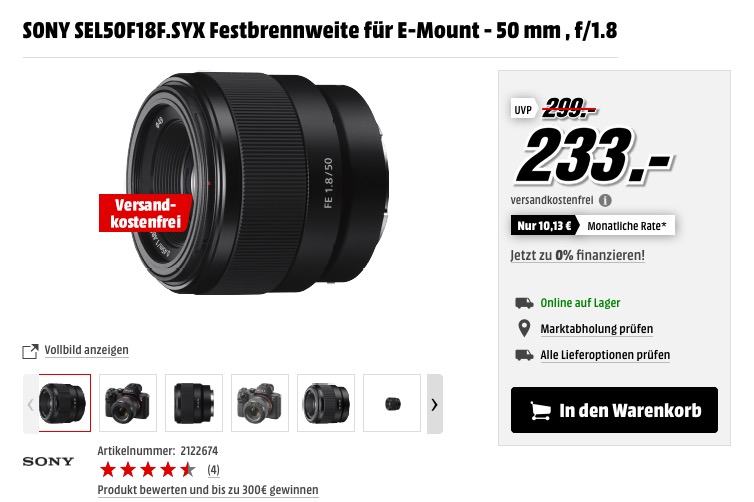This screenshot has width=754, height=502.
Task: Select the tiny lens thumbnail at the end
Action: [x=392, y=403]
